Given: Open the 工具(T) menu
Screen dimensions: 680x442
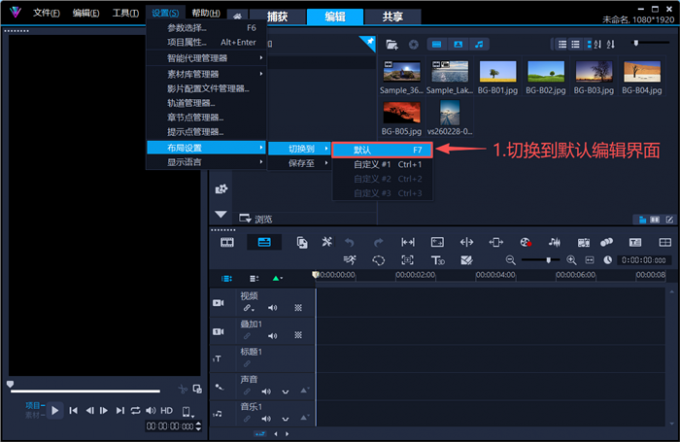Looking at the screenshot, I should tap(126, 13).
